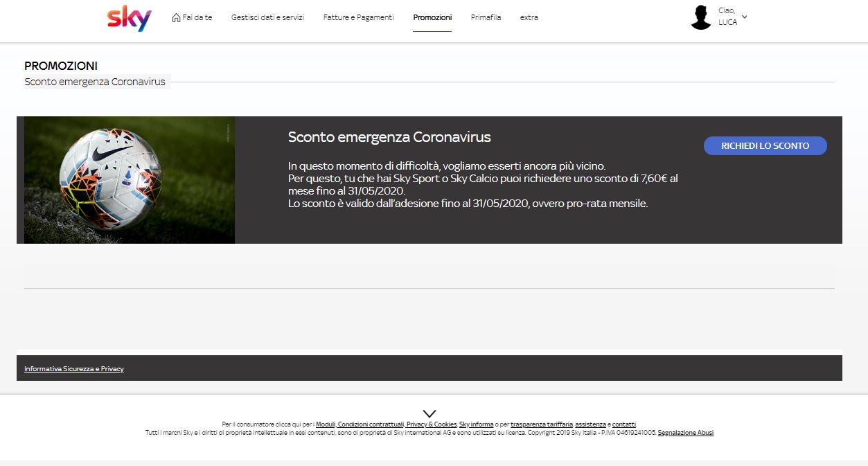Viewport: 868px width, 466px height.
Task: Open the Sky informa link
Action: click(x=477, y=424)
